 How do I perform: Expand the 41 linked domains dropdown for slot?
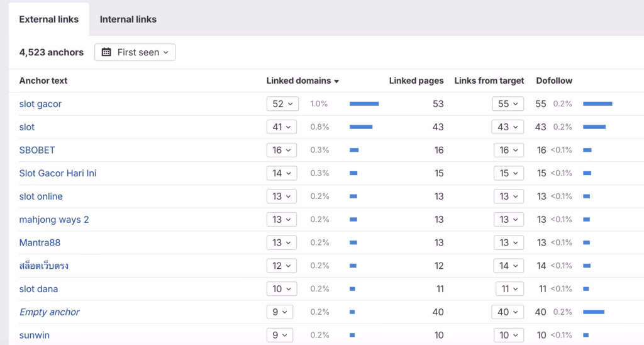point(281,127)
